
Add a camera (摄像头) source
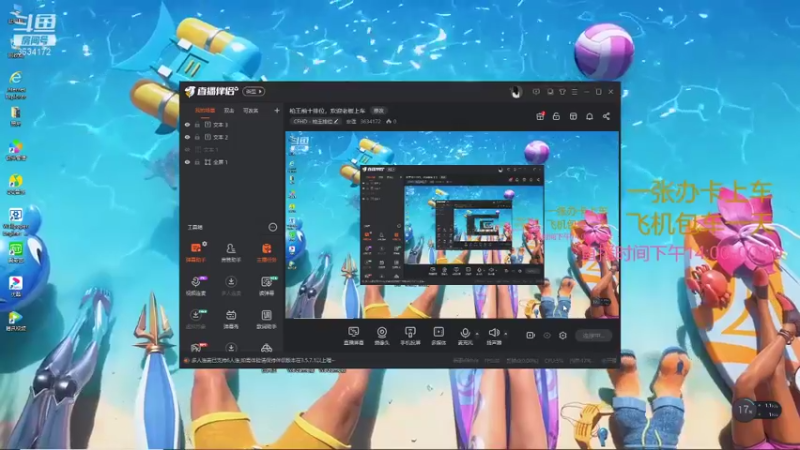click(382, 336)
